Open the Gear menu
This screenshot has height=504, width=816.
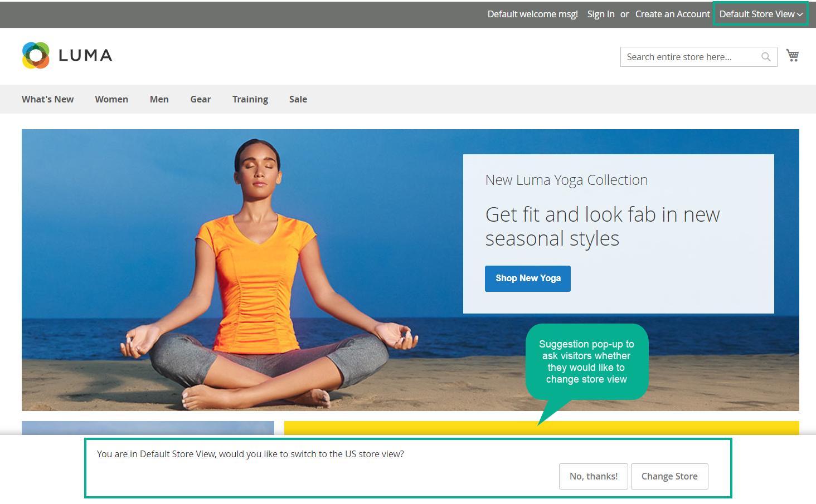pos(201,99)
